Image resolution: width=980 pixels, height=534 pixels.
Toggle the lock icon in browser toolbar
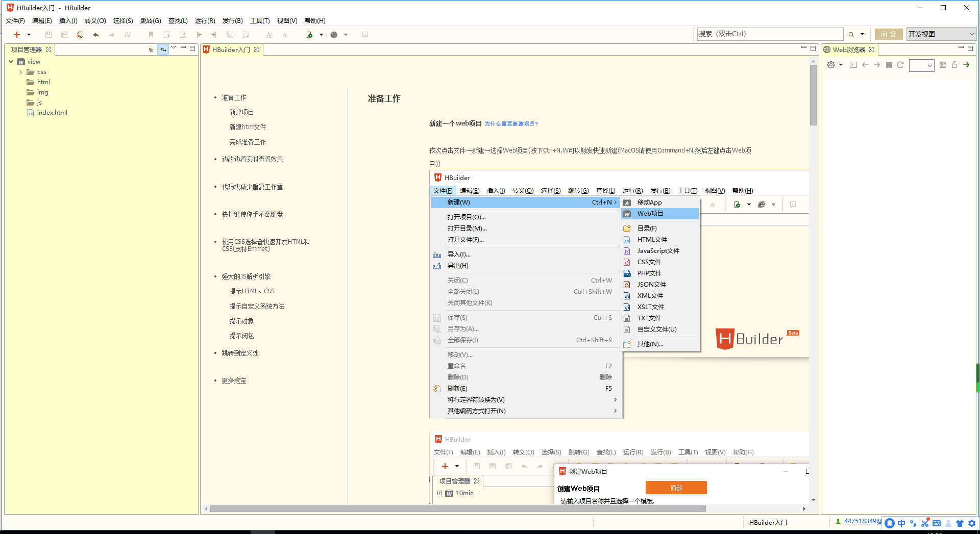(954, 65)
